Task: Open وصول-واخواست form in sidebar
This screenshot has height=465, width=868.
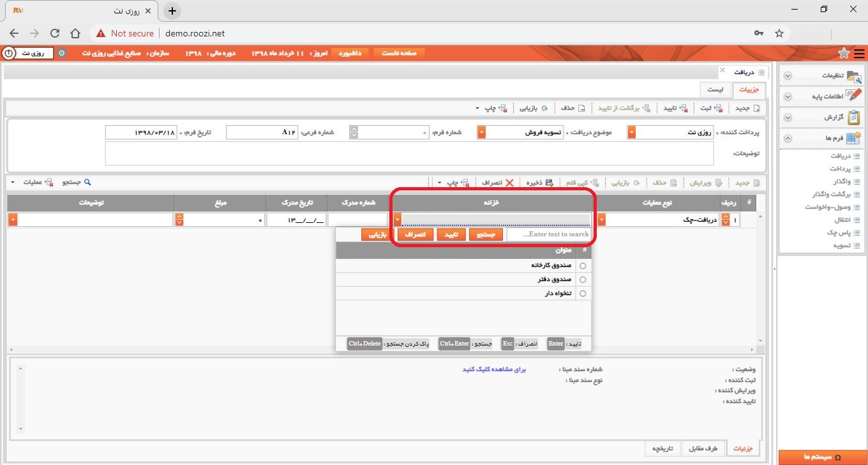Action: pos(833,207)
